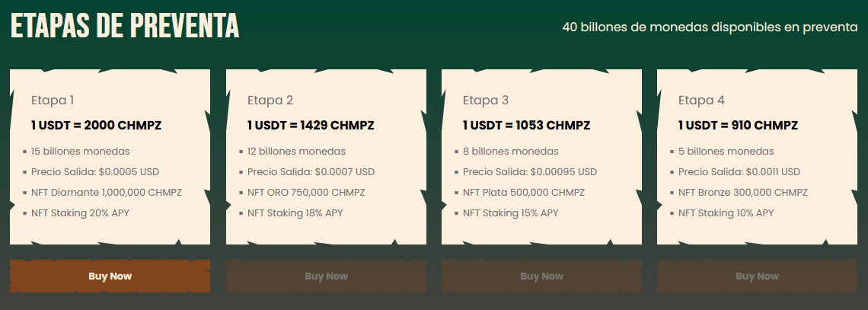The width and height of the screenshot is (868, 310).
Task: Select the Etapa 4 card title
Action: 701,101
